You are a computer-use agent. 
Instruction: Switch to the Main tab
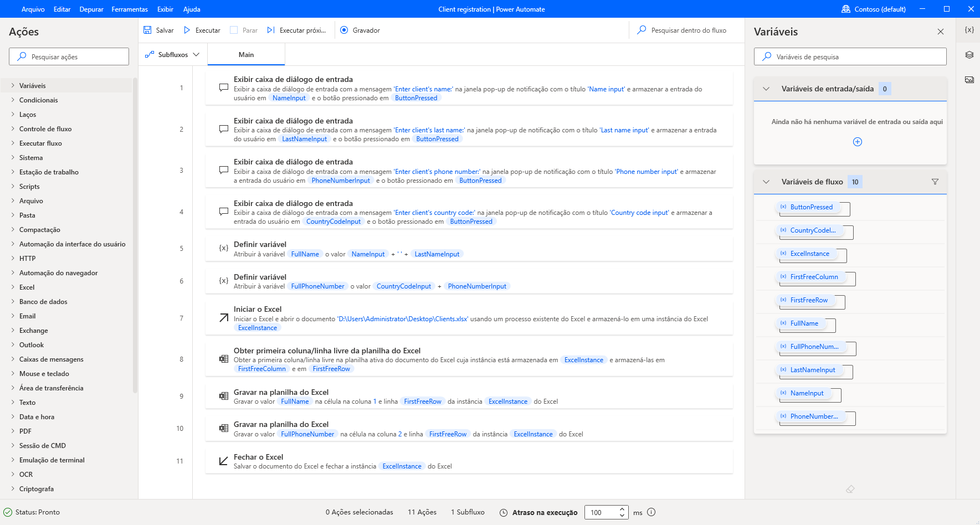pos(246,55)
